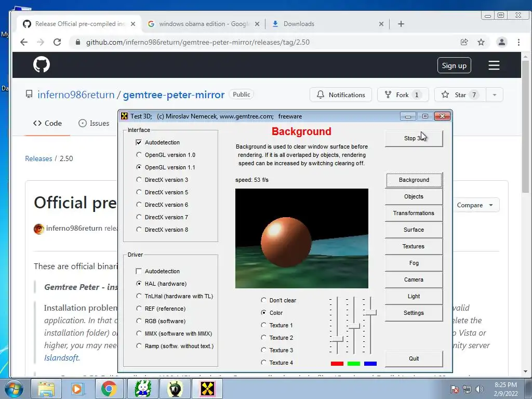
Task: Open the Light section
Action: [x=414, y=296]
